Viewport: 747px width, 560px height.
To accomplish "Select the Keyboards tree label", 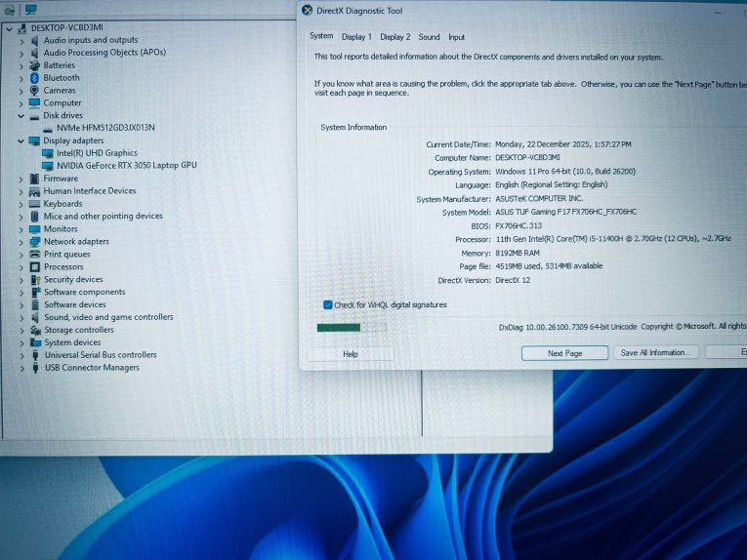I will (62, 204).
